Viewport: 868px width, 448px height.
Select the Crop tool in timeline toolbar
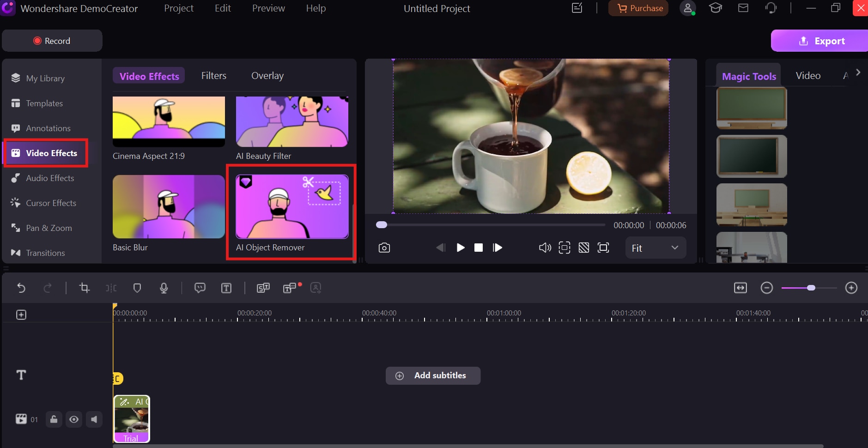click(84, 288)
